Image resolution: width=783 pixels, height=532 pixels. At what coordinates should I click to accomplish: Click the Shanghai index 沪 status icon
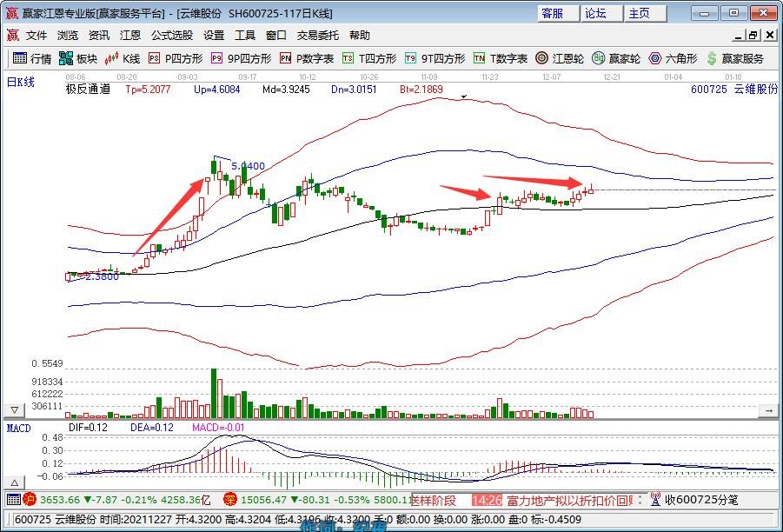point(30,500)
